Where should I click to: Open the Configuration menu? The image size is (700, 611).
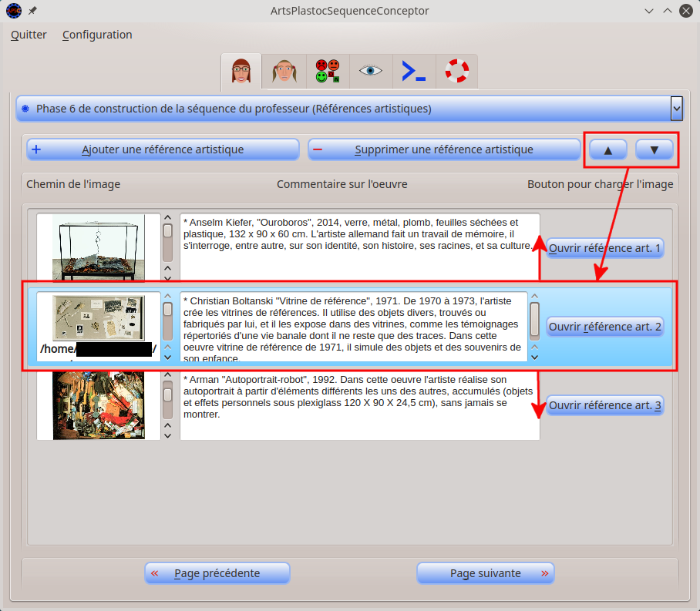pos(97,35)
